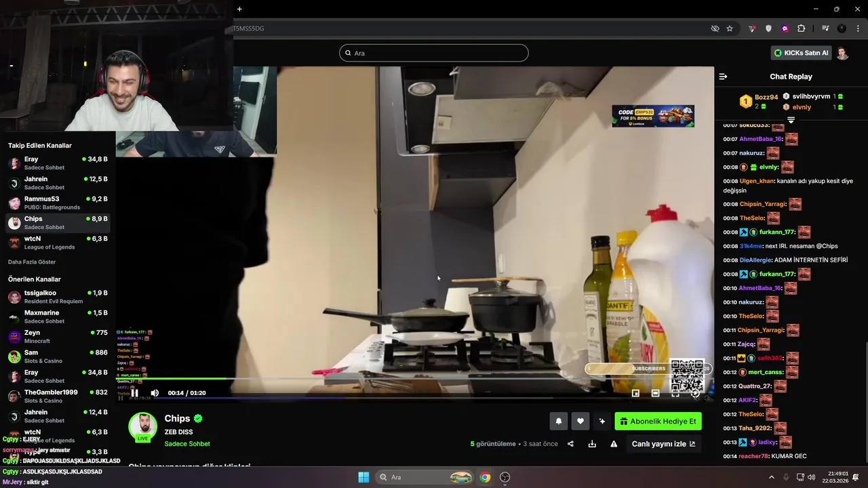This screenshot has height=488, width=868.
Task: Mute the video player volume
Action: (155, 393)
